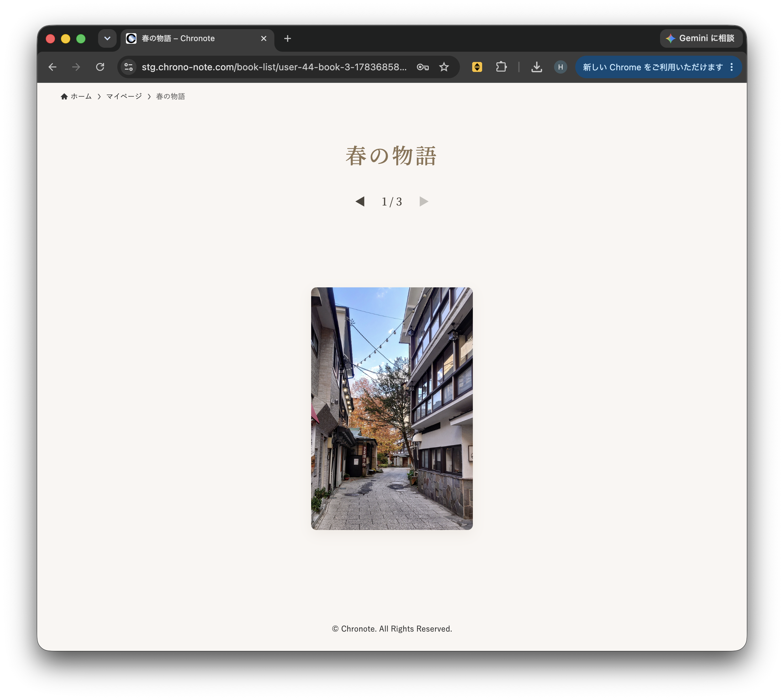Click the browser forward arrow
The image size is (784, 700).
pos(76,67)
